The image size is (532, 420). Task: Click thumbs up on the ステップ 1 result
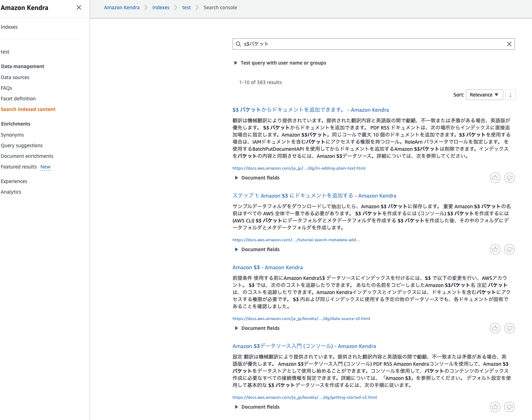(495, 249)
